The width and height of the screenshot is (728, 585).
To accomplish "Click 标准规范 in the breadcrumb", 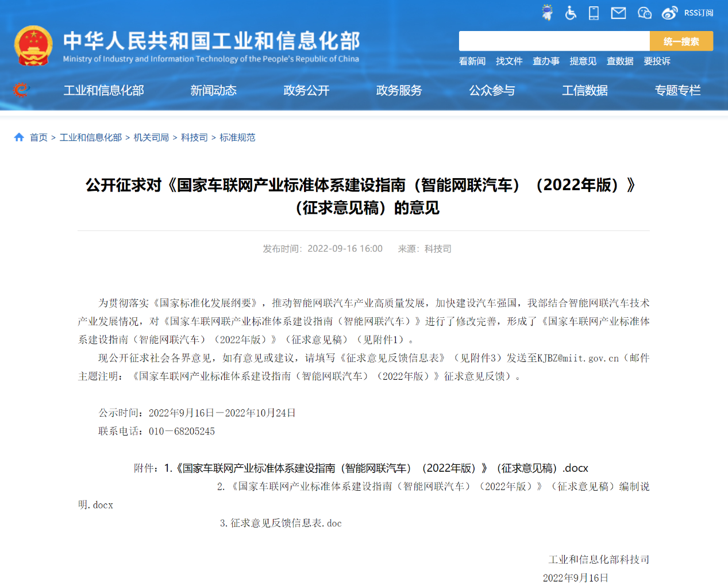I will click(237, 137).
